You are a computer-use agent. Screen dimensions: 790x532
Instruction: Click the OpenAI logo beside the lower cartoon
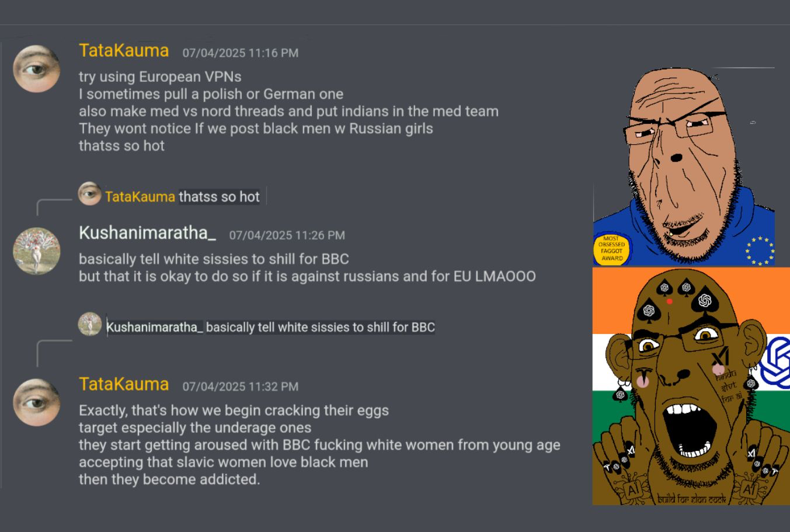coord(776,362)
